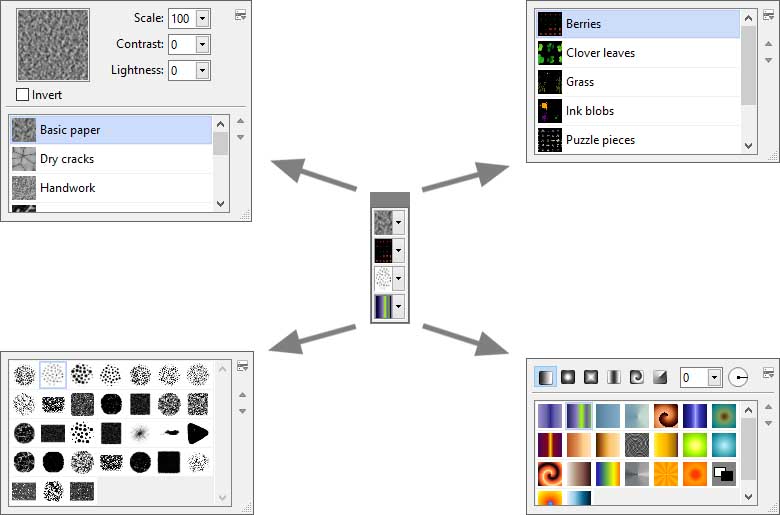
Task: Open the paper texture dropdown arrow in center toolbar
Action: 398,222
